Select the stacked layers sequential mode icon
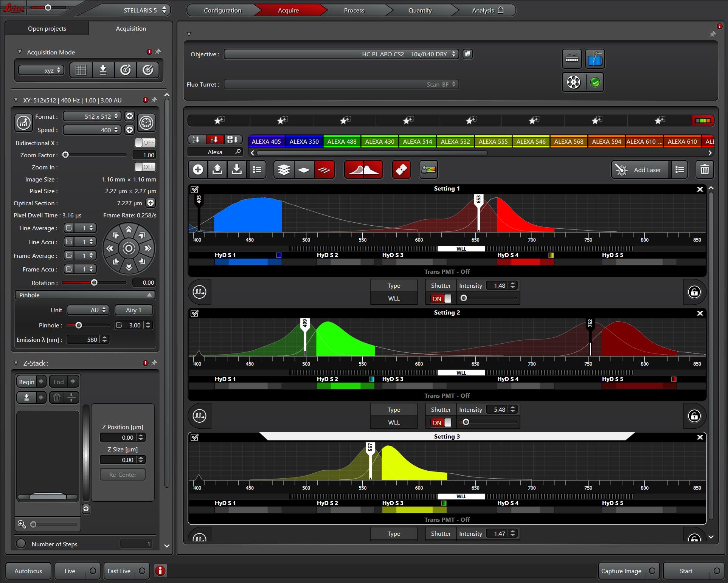The height and width of the screenshot is (583, 728). (284, 169)
